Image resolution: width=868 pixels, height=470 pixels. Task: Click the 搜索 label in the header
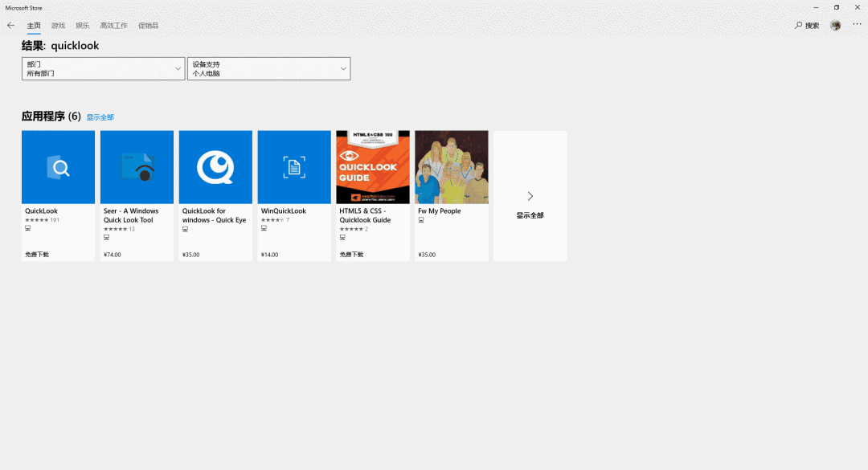click(812, 26)
